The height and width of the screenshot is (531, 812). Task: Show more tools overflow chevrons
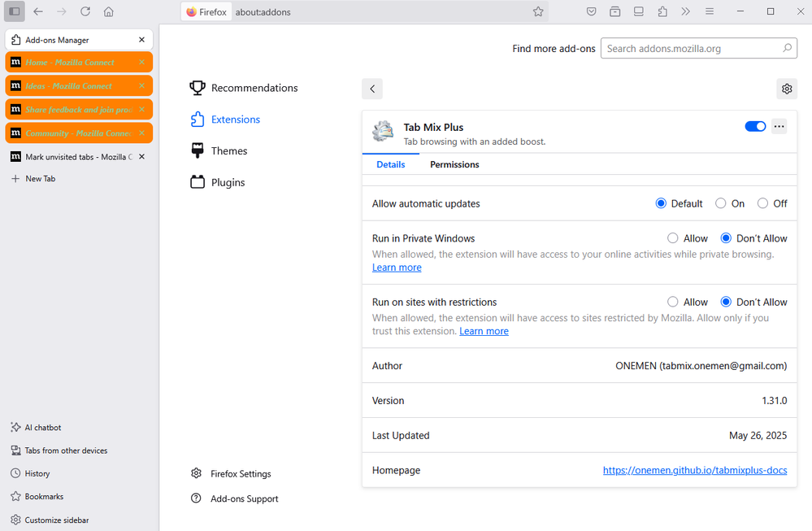click(686, 11)
